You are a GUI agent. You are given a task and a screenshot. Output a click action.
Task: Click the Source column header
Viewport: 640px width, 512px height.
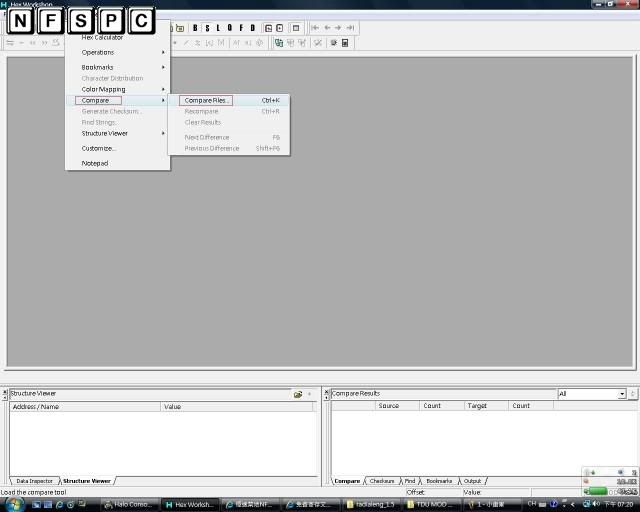pyautogui.click(x=389, y=406)
